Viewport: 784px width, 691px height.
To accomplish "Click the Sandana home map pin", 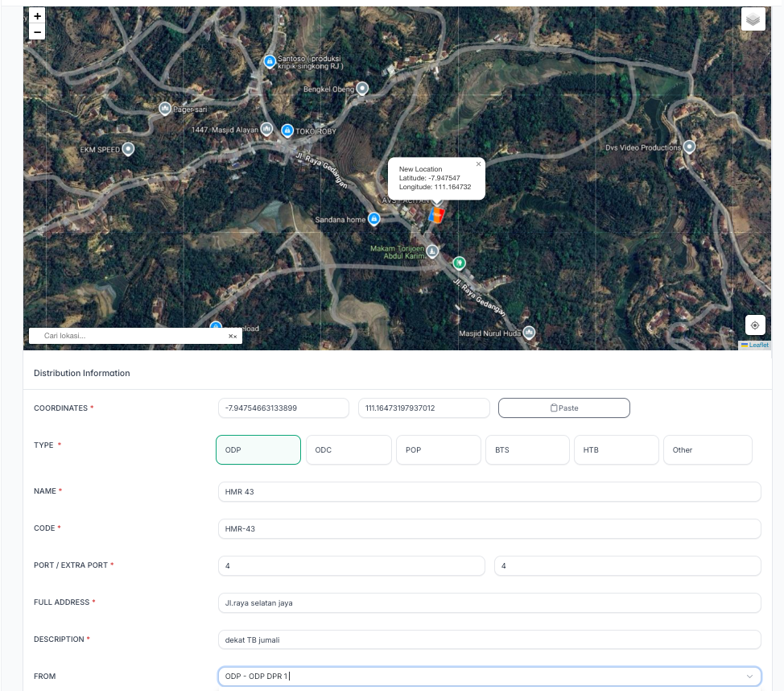I will pos(373,218).
